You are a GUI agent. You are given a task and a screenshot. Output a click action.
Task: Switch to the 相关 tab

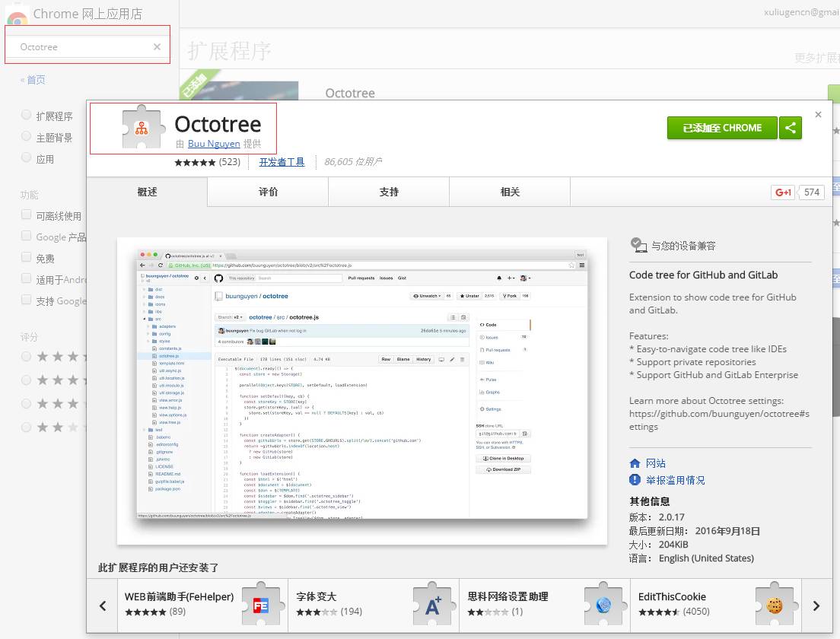coord(510,192)
